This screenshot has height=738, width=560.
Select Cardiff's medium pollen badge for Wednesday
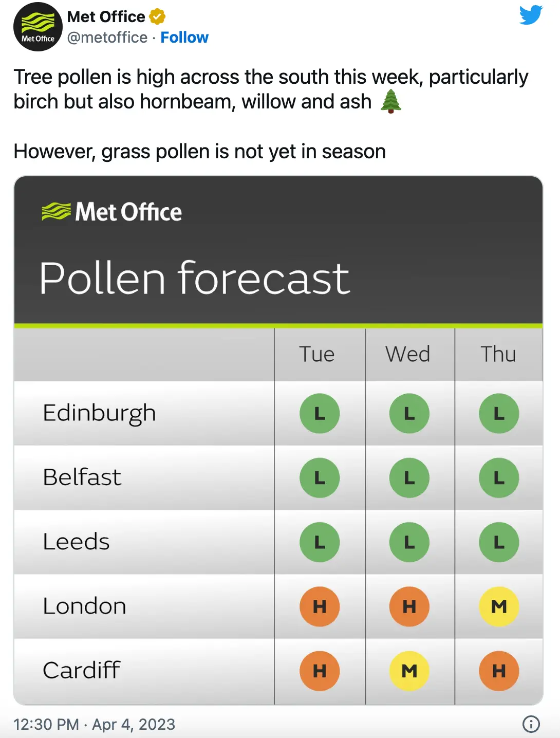tap(409, 671)
